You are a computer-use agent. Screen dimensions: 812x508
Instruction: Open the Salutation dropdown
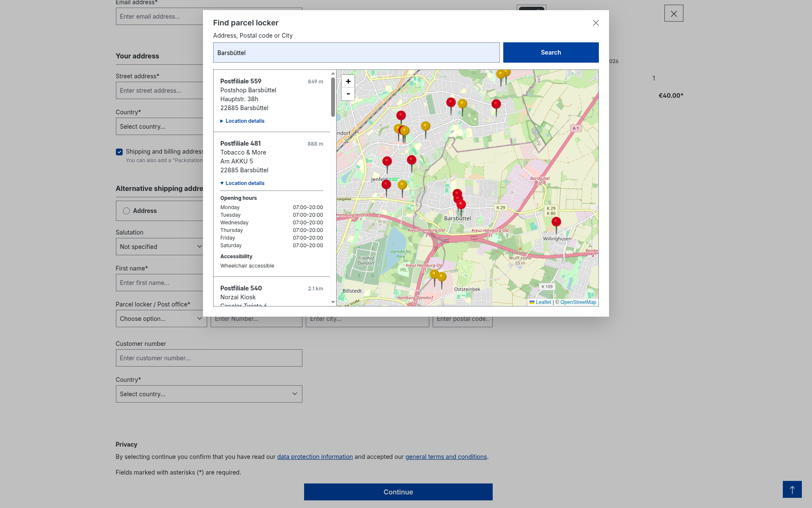point(161,247)
